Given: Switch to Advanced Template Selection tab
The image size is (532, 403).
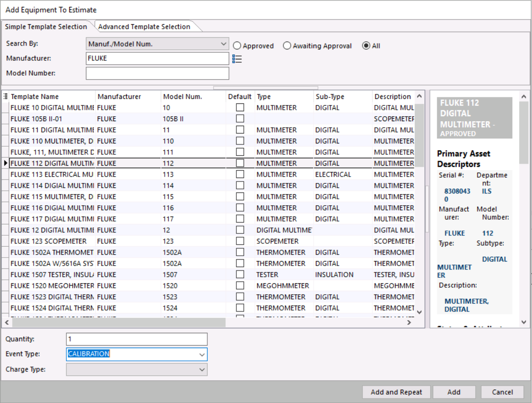Looking at the screenshot, I should pos(144,27).
